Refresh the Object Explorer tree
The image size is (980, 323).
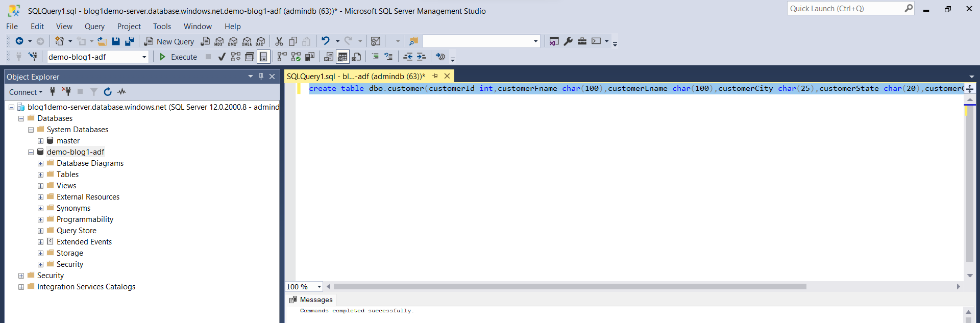pos(108,92)
